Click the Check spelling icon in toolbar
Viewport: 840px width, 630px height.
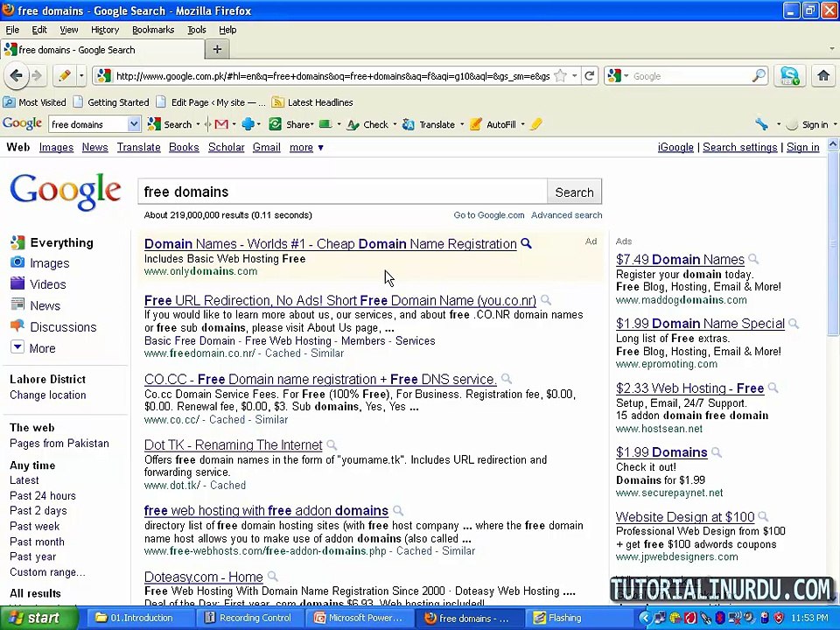click(353, 125)
